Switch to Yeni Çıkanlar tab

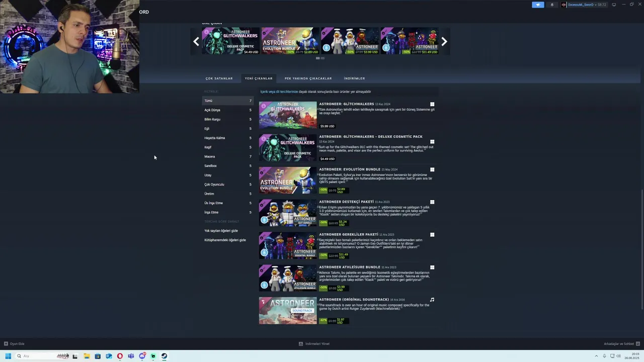click(259, 78)
